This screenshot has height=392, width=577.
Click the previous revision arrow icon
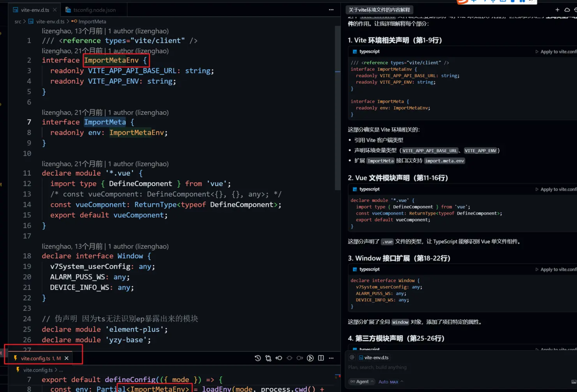pyautogui.click(x=279, y=358)
